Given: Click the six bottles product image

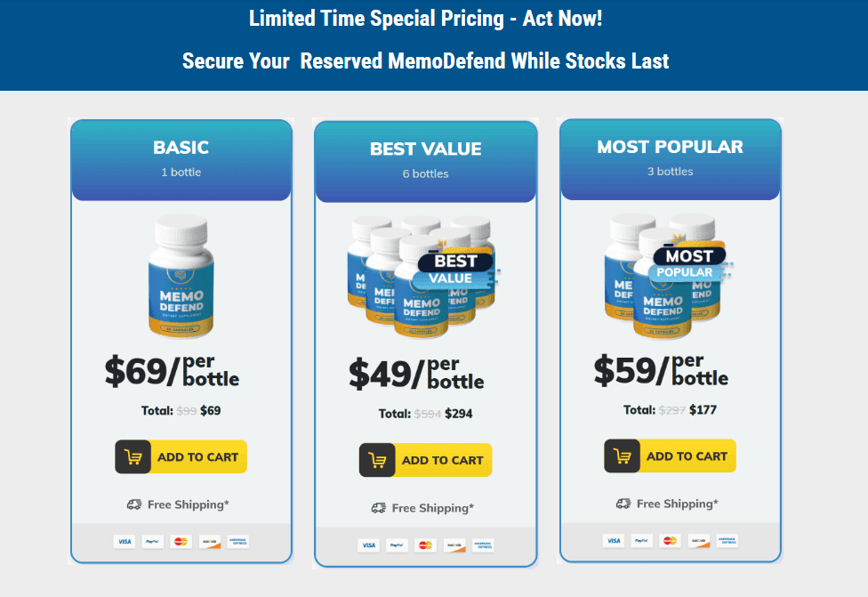Looking at the screenshot, I should click(x=423, y=277).
